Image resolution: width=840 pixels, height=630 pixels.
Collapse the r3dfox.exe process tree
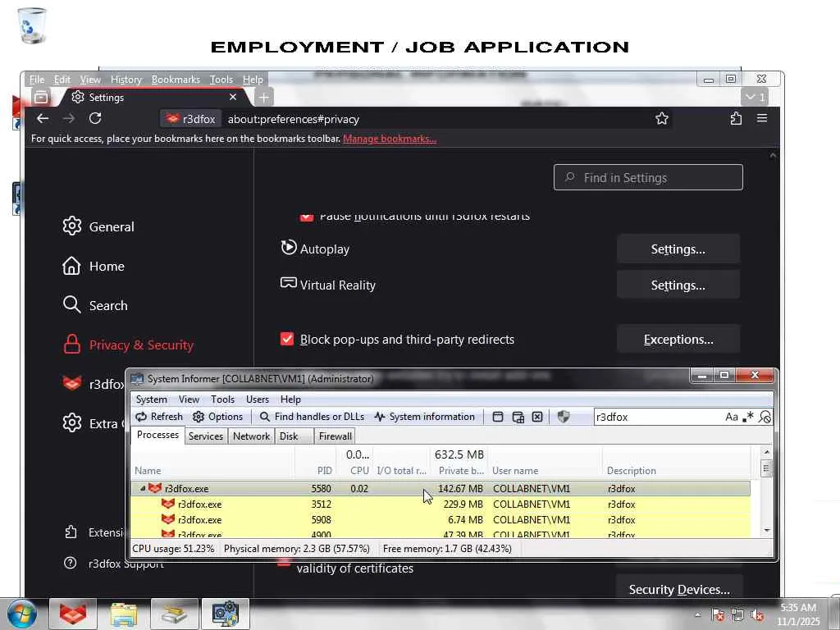coord(143,489)
